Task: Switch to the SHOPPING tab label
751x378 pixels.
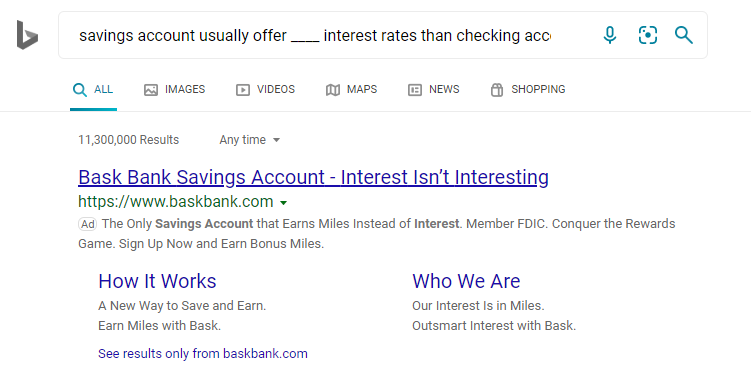Action: point(538,89)
